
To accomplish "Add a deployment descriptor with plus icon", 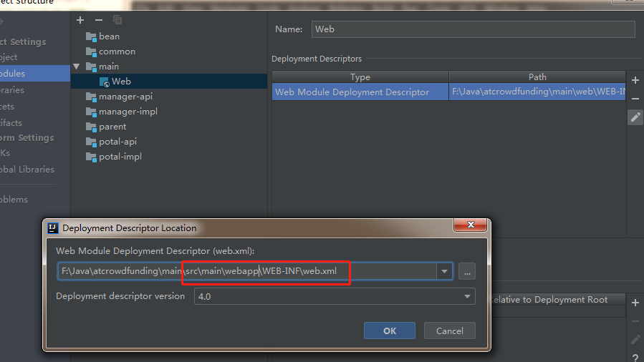I will [x=635, y=80].
